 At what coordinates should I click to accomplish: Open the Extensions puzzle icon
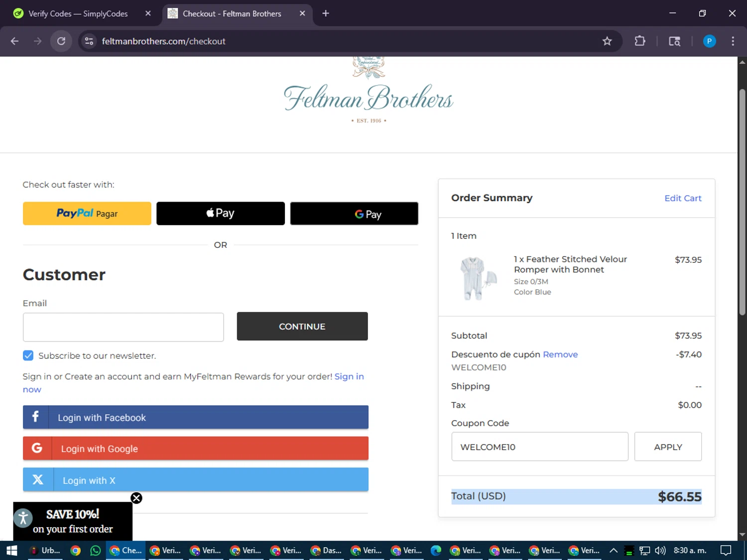[x=640, y=41]
